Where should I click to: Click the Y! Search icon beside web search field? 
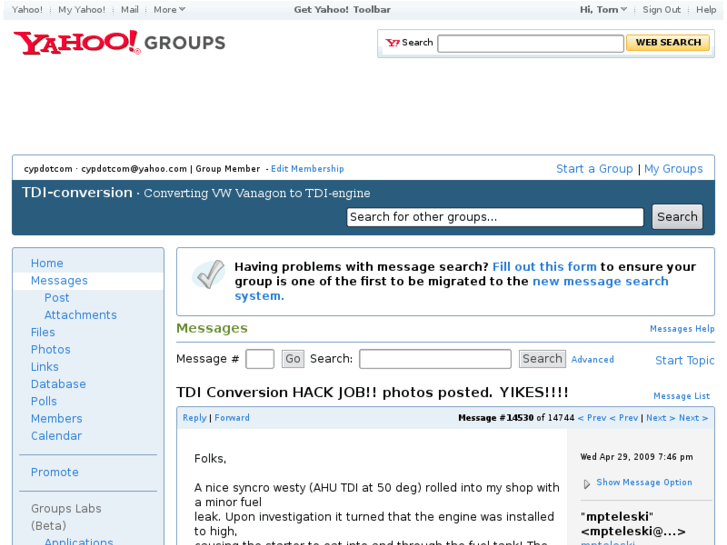pos(392,43)
